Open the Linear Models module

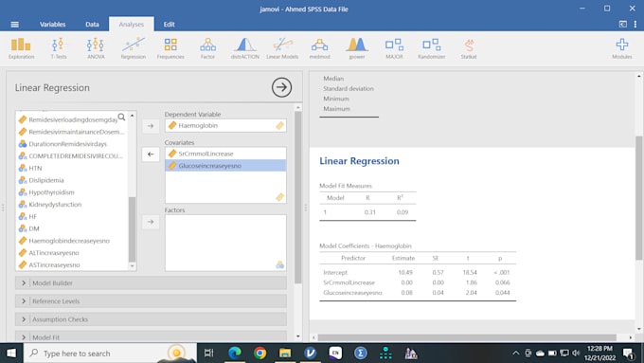coord(282,48)
